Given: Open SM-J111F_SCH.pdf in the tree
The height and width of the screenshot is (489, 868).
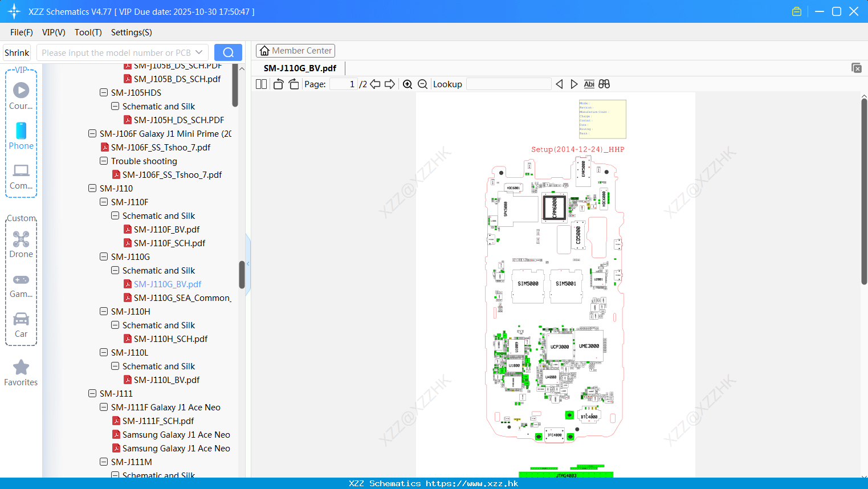Looking at the screenshot, I should click(x=158, y=421).
